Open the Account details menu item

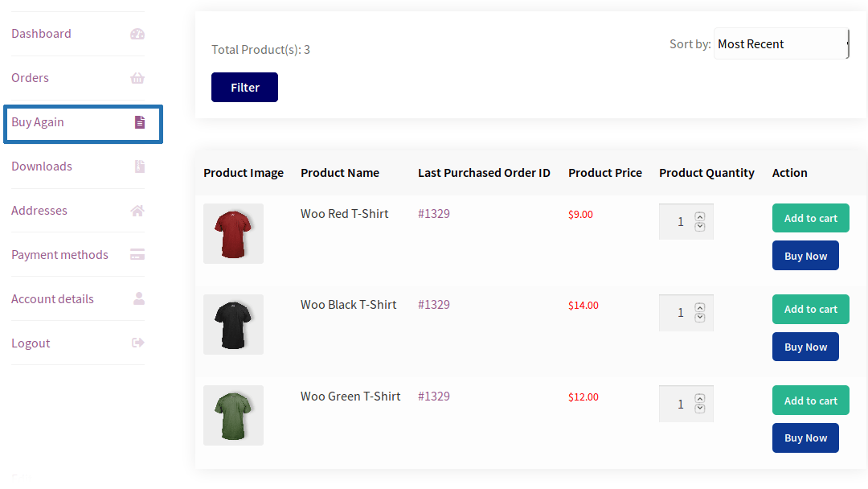(52, 298)
